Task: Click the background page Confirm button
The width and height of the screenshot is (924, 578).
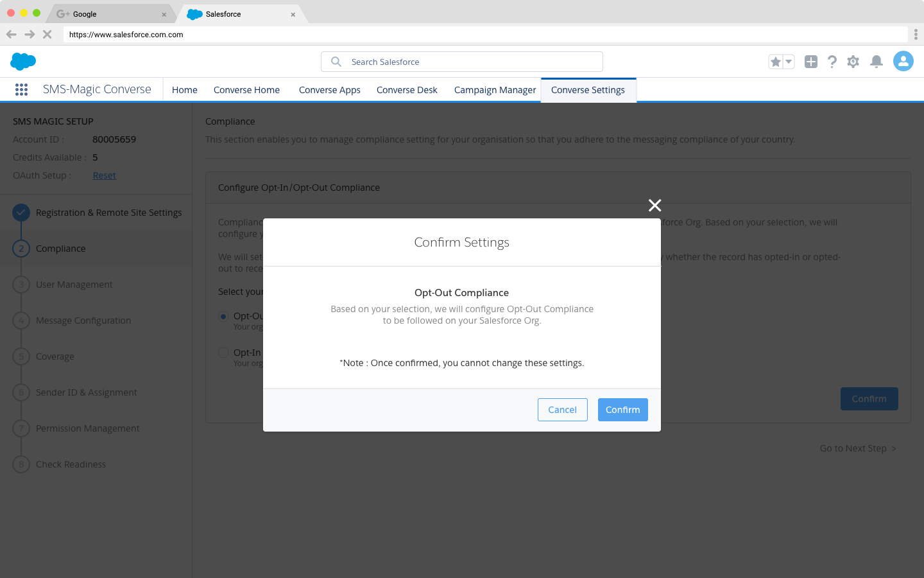Action: point(869,399)
